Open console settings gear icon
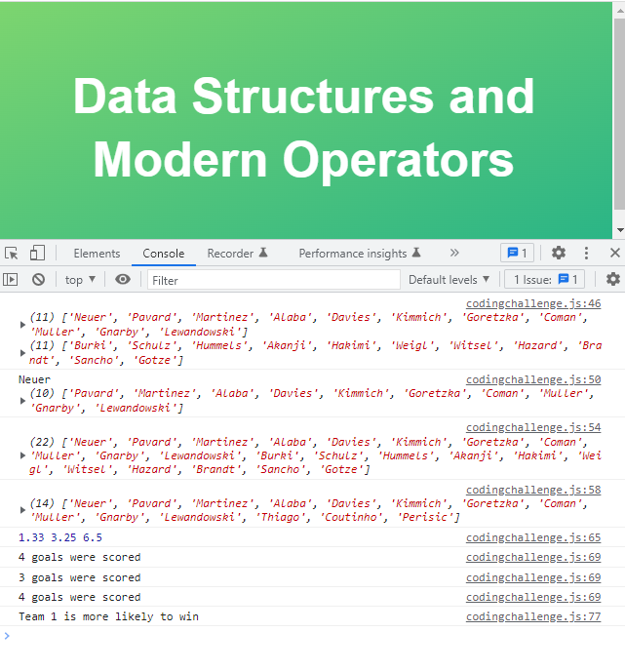625x672 pixels. (x=612, y=279)
